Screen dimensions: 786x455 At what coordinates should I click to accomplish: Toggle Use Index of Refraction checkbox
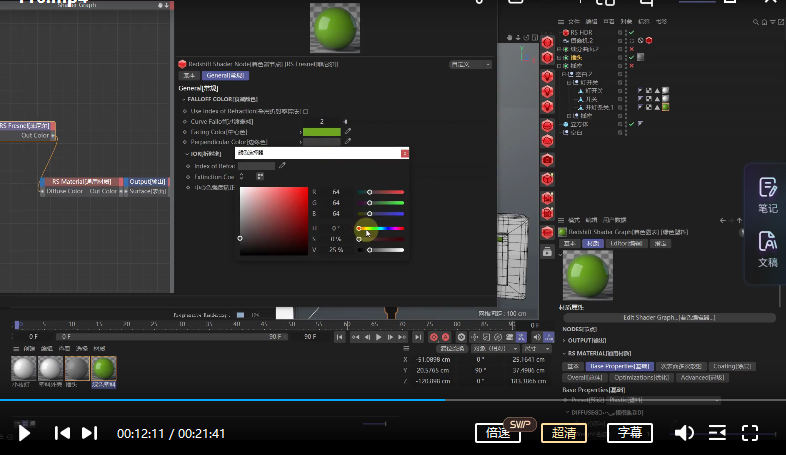(305, 111)
